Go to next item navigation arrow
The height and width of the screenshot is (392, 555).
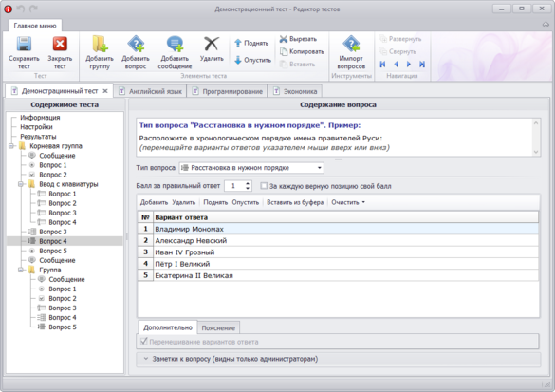[x=409, y=65]
